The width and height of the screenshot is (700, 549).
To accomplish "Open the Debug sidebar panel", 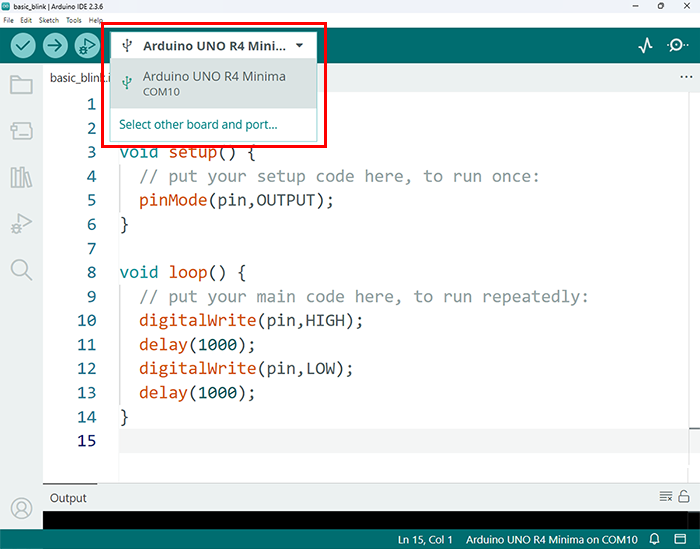I will click(x=21, y=224).
